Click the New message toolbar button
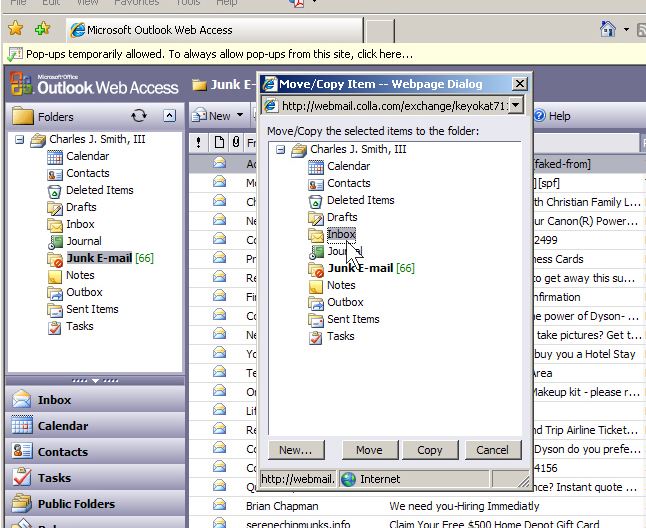This screenshot has height=528, width=646. (x=211, y=116)
